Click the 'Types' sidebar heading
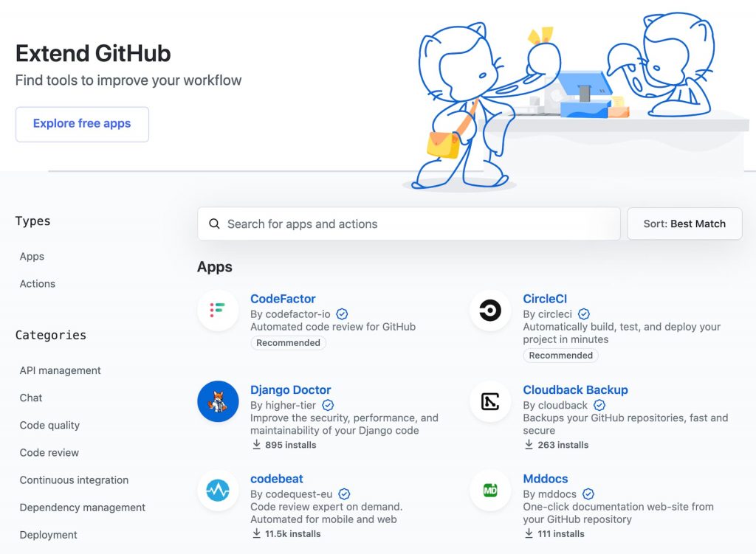This screenshot has height=554, width=756. pos(32,221)
